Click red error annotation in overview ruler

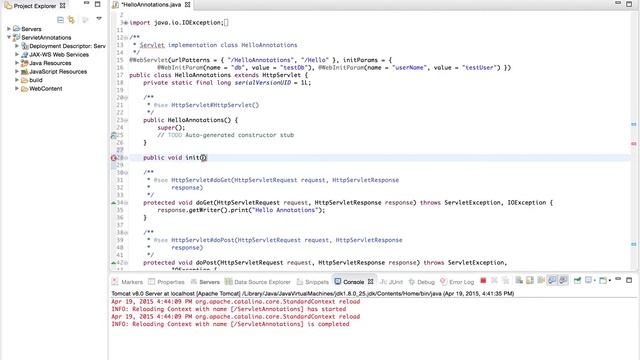[x=633, y=144]
